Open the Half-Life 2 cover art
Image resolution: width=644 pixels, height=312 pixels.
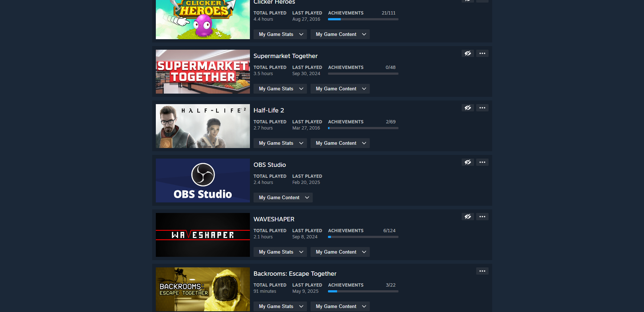point(203,126)
